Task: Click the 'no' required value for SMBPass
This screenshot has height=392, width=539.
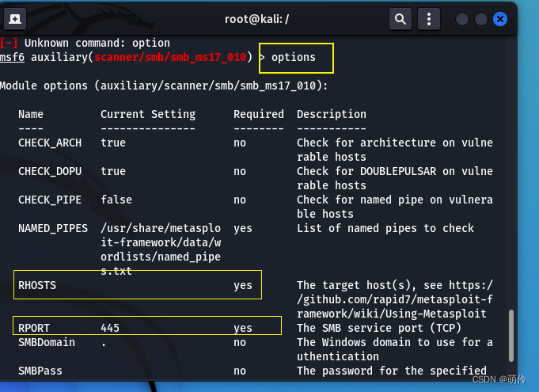Action: click(x=240, y=371)
